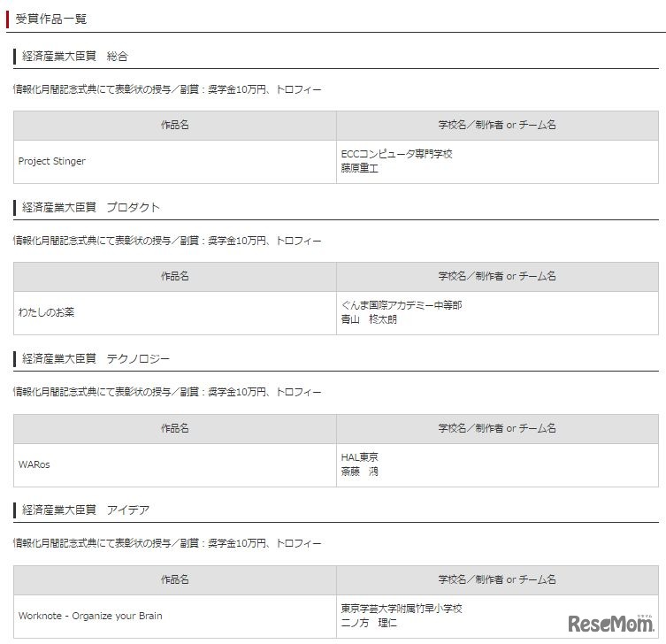Select the creator name 二ノ方 理仁
The image size is (666, 644).
tap(370, 623)
